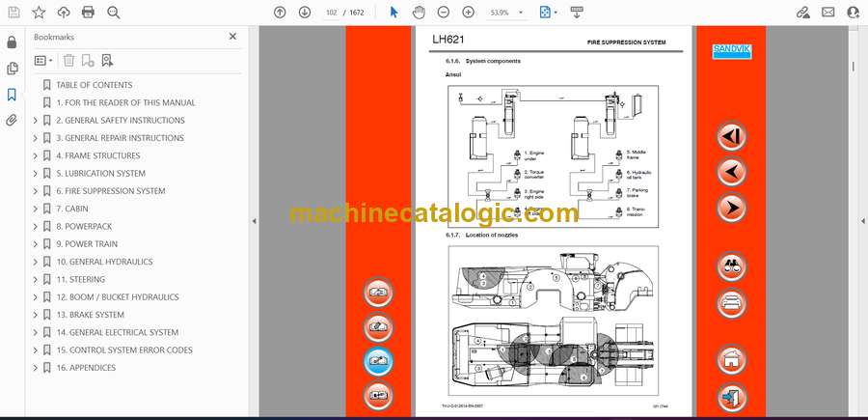
Task: Click the upload to cloud icon
Action: pos(64,13)
